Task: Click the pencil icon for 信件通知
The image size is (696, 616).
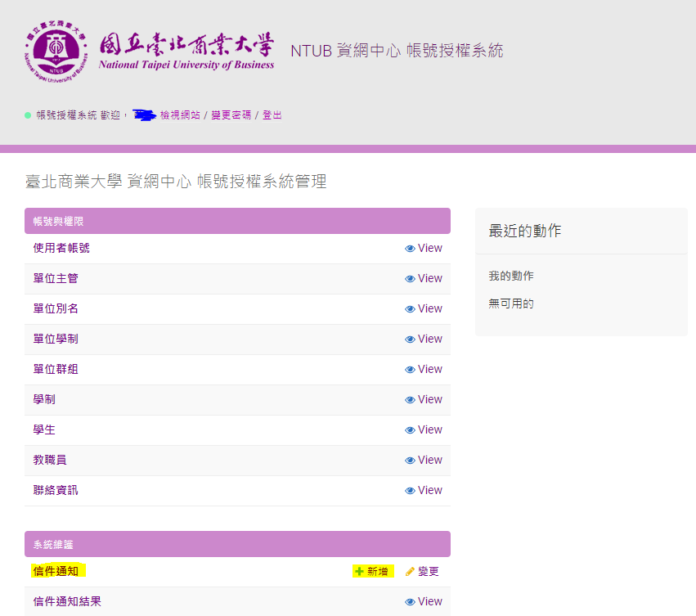Action: tap(411, 572)
